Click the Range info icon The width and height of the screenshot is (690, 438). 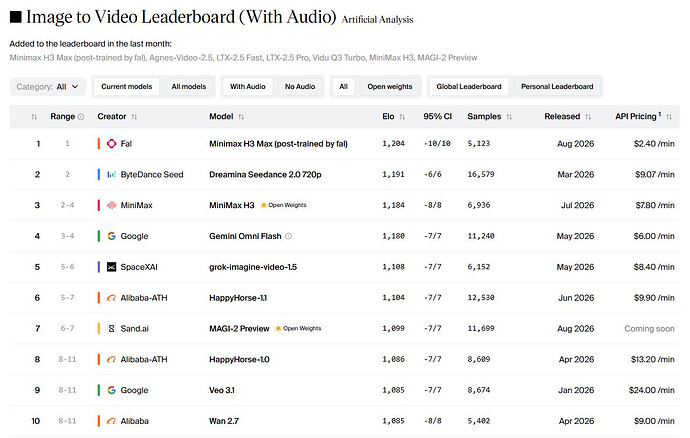tap(81, 117)
